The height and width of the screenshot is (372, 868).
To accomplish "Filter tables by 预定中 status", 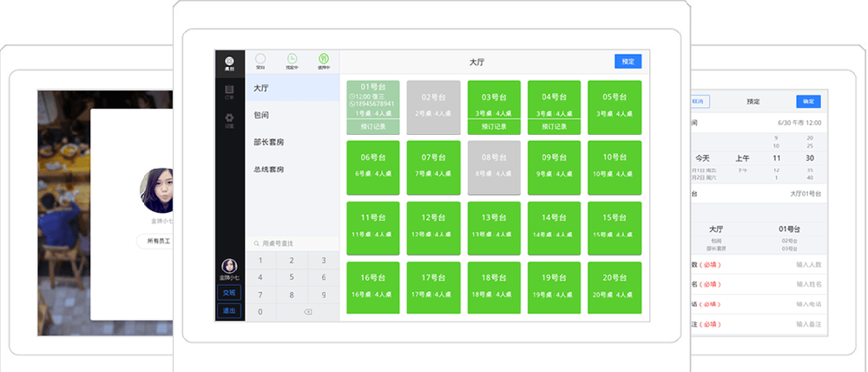I will click(x=292, y=60).
